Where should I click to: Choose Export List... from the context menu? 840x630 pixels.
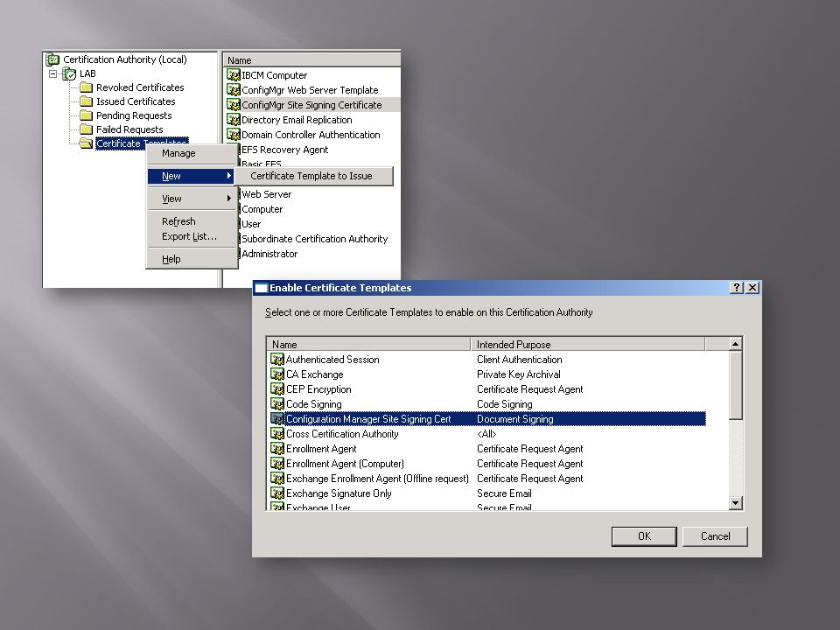point(192,236)
